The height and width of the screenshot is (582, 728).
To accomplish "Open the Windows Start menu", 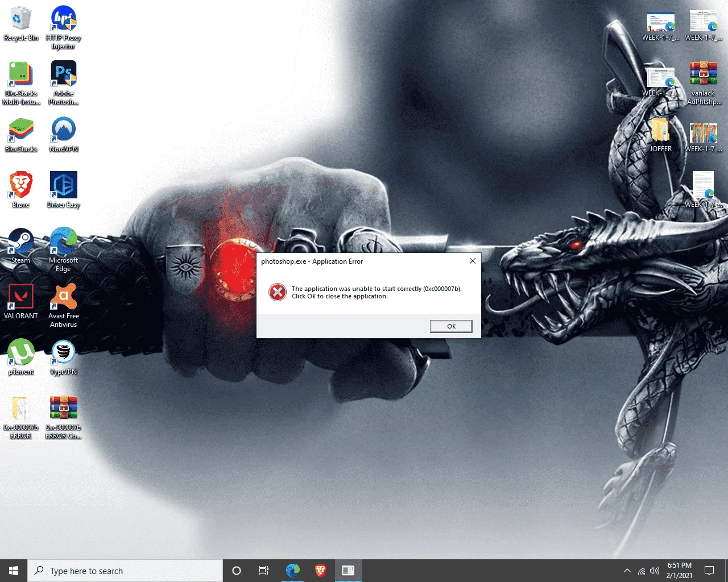I will click(x=14, y=571).
